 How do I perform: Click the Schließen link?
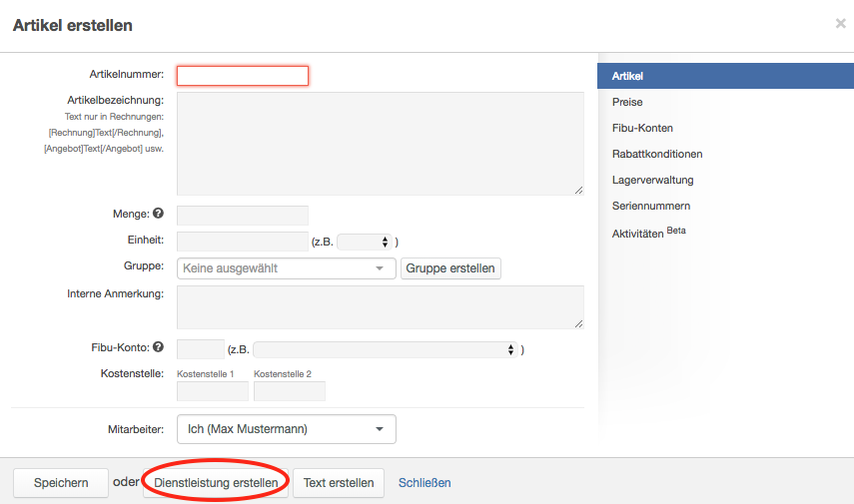click(425, 483)
